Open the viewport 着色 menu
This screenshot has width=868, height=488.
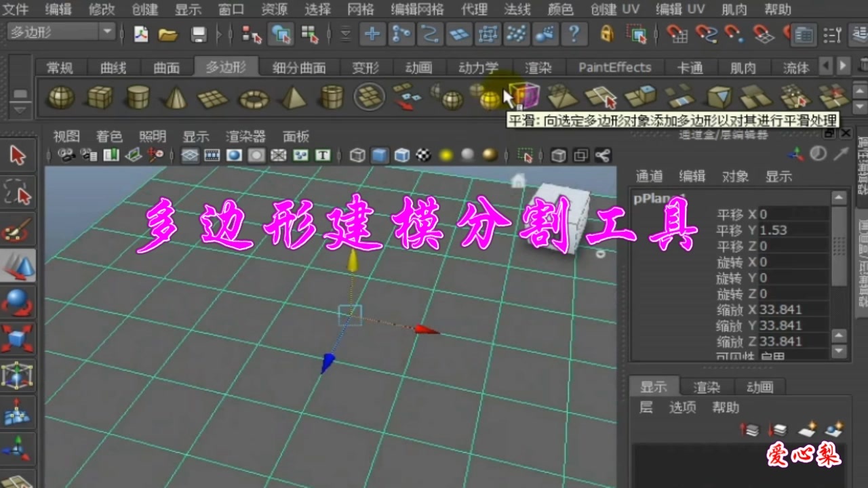108,136
